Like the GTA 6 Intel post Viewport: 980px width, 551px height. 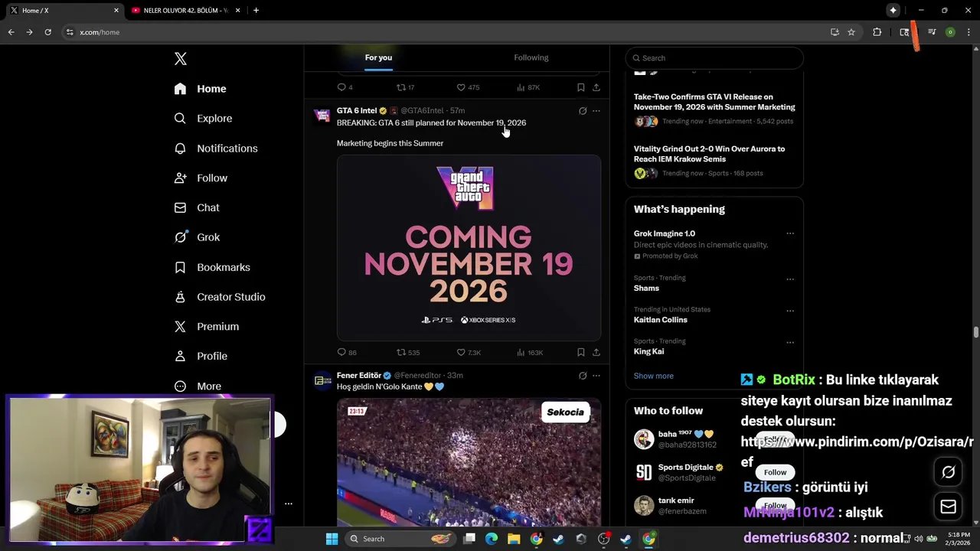469,353
